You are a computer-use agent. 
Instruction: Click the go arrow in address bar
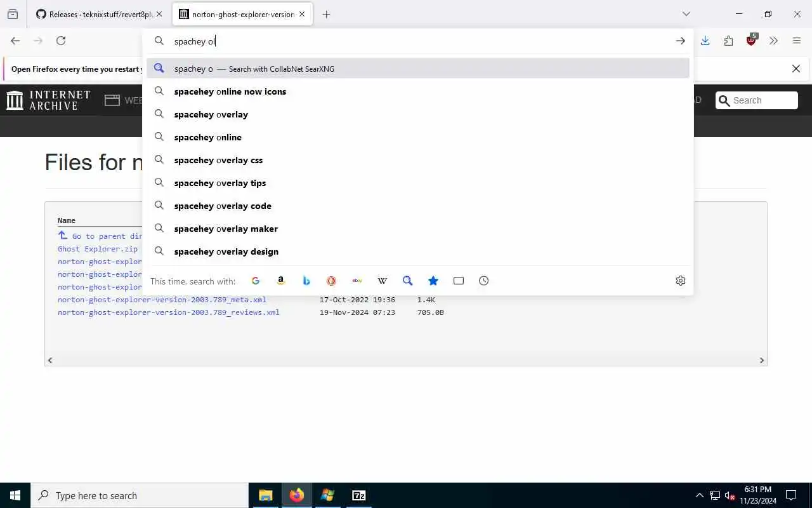pos(680,41)
